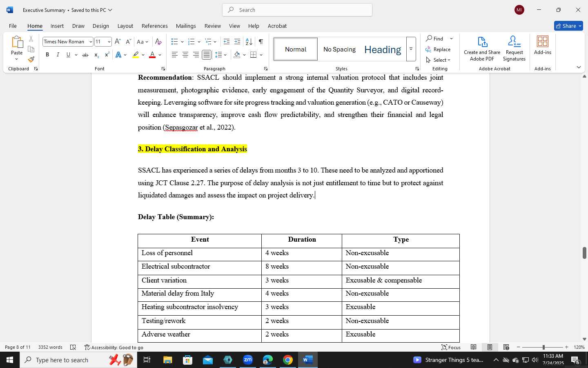This screenshot has width=588, height=368.
Task: Click the zoom slider handle
Action: 543,347
